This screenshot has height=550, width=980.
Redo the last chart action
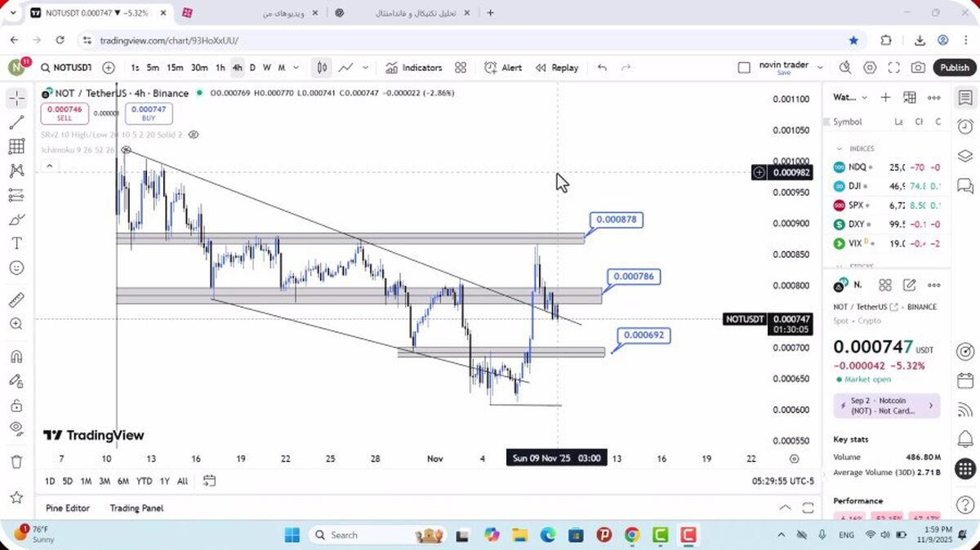coord(626,68)
